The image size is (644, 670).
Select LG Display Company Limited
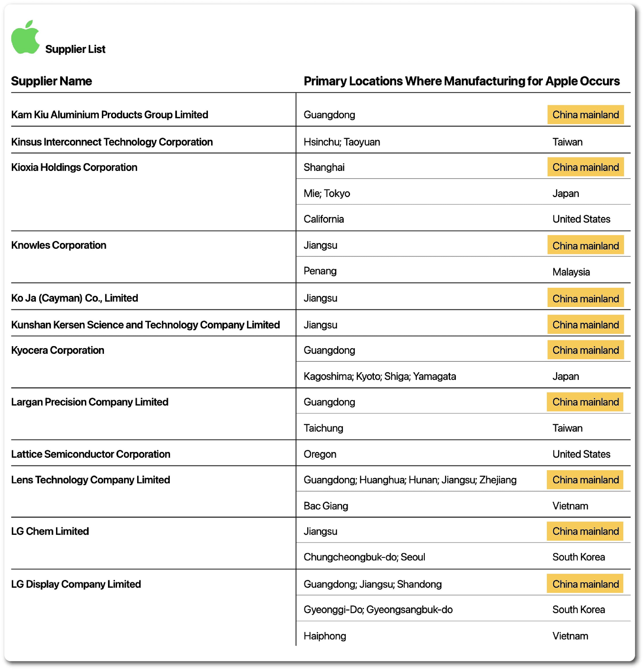click(76, 584)
